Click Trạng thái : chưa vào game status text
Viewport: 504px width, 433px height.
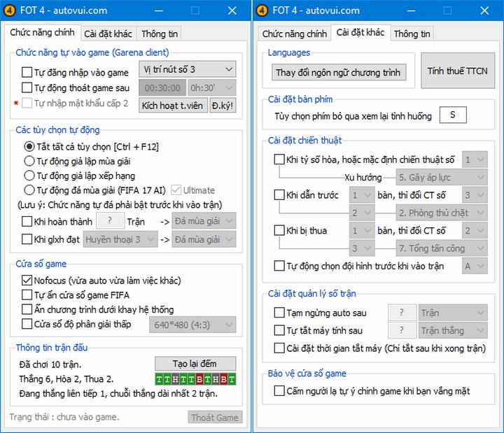(x=64, y=417)
